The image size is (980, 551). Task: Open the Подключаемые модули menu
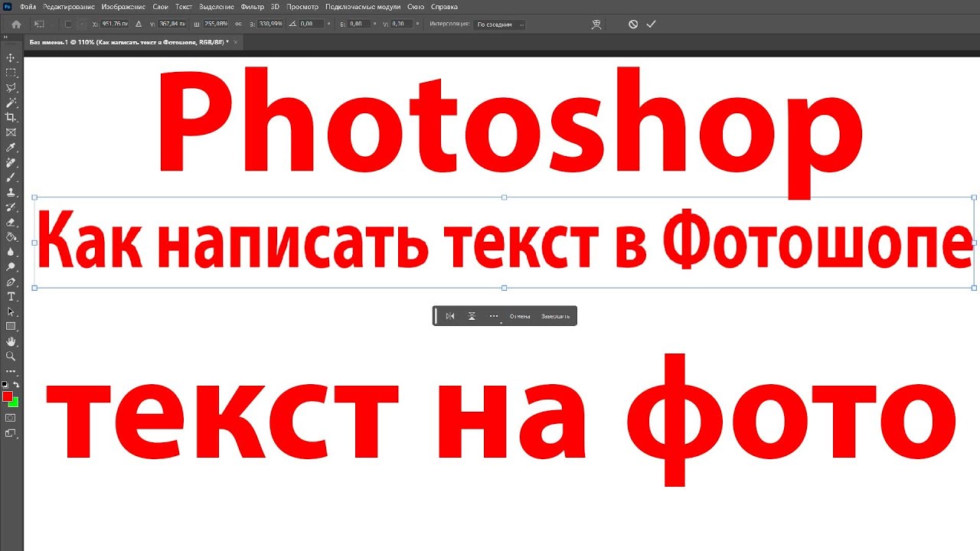pyautogui.click(x=363, y=6)
